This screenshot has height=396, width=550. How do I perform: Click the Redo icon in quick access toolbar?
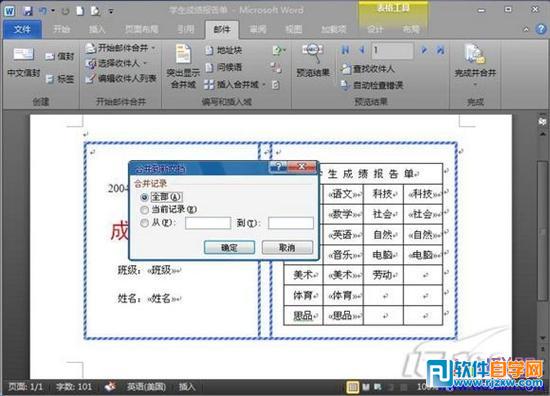tap(66, 12)
